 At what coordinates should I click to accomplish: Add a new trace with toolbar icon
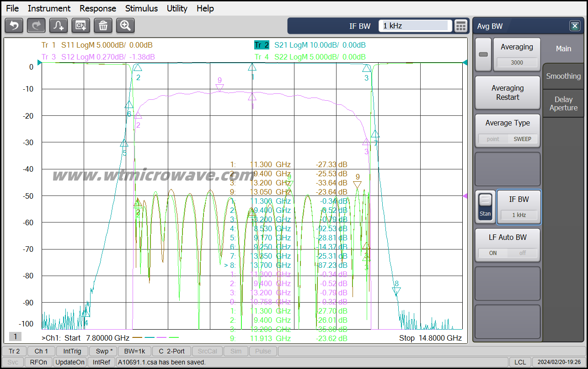coord(59,26)
